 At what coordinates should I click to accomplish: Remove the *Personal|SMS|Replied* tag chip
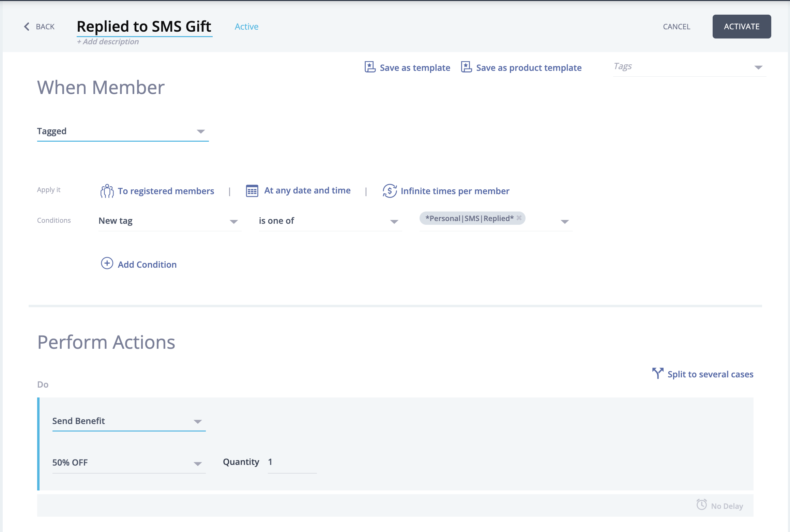[x=519, y=218]
